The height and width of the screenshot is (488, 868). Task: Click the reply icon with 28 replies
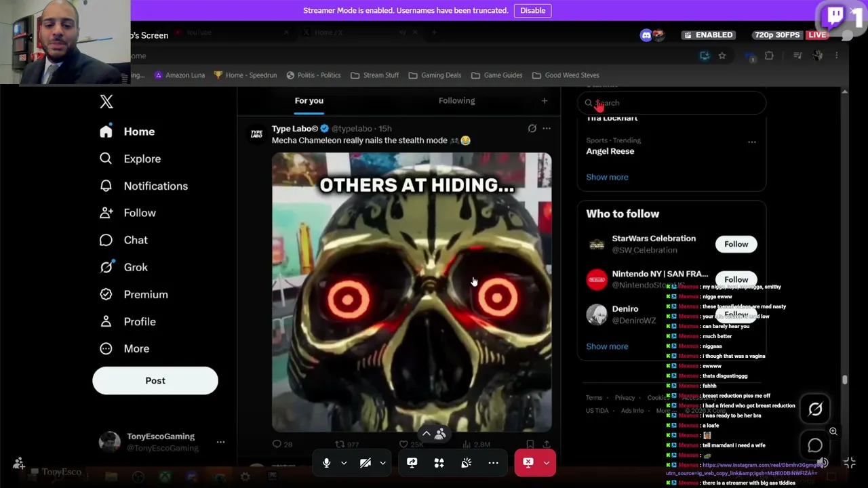click(x=277, y=444)
